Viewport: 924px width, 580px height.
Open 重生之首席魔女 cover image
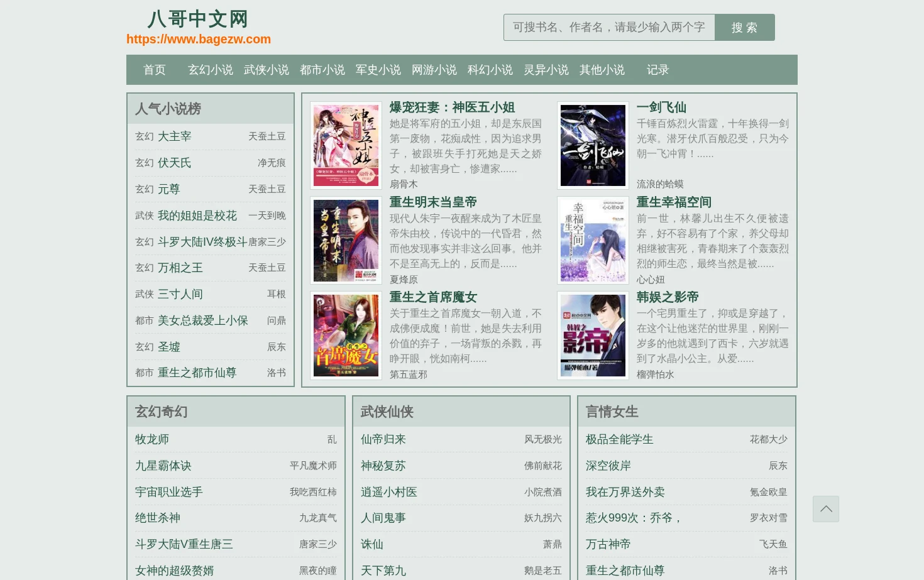(x=346, y=336)
